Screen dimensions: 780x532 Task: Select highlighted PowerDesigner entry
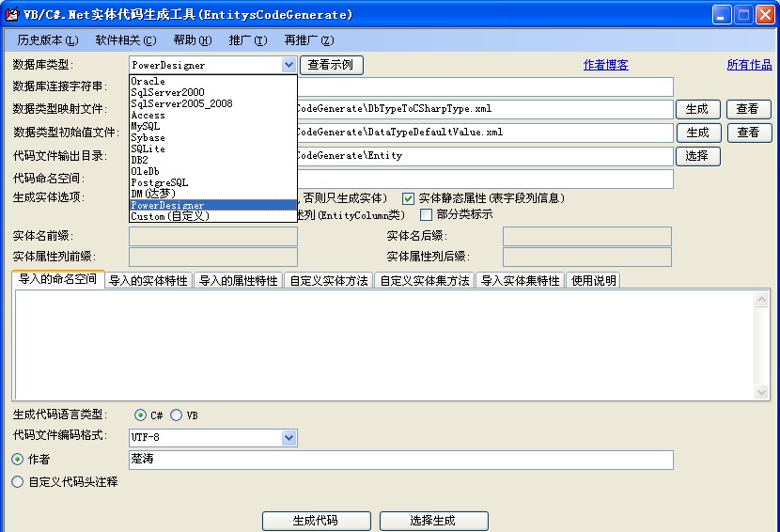[213, 205]
